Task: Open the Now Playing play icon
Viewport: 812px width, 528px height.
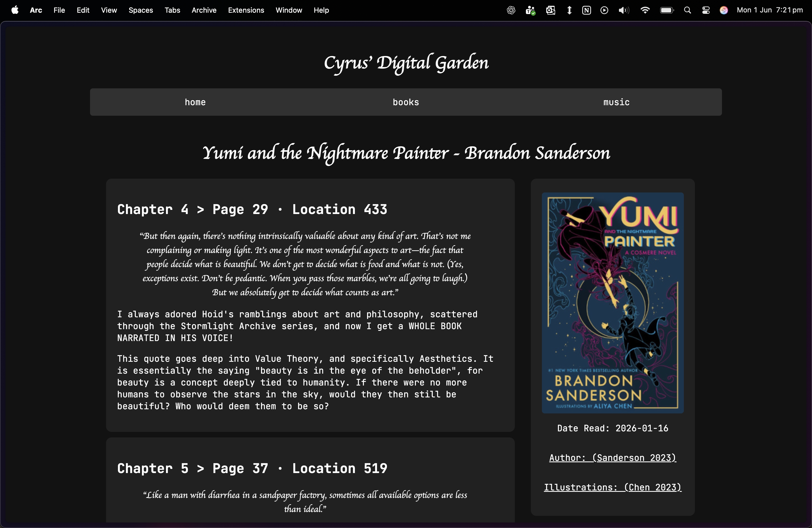Action: [x=604, y=10]
